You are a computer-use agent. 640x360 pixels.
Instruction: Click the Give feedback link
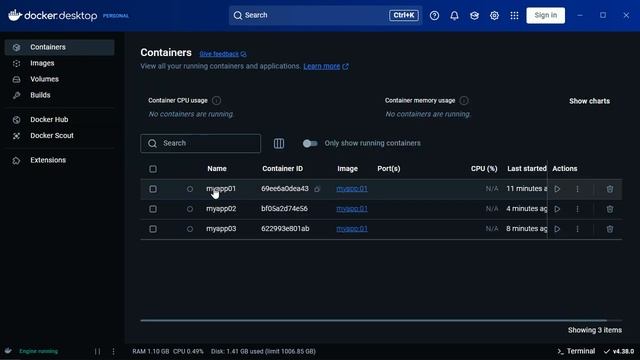pyautogui.click(x=222, y=54)
